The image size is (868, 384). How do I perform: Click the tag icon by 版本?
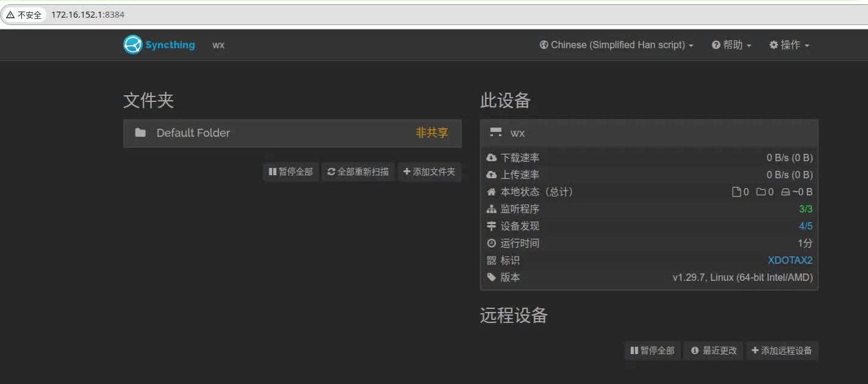(x=492, y=277)
